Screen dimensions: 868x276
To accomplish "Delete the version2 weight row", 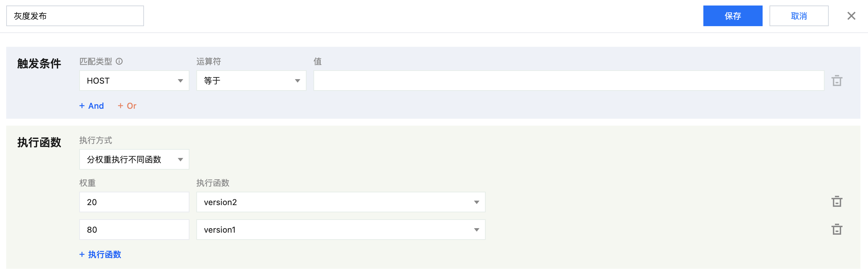I will pos(837,202).
